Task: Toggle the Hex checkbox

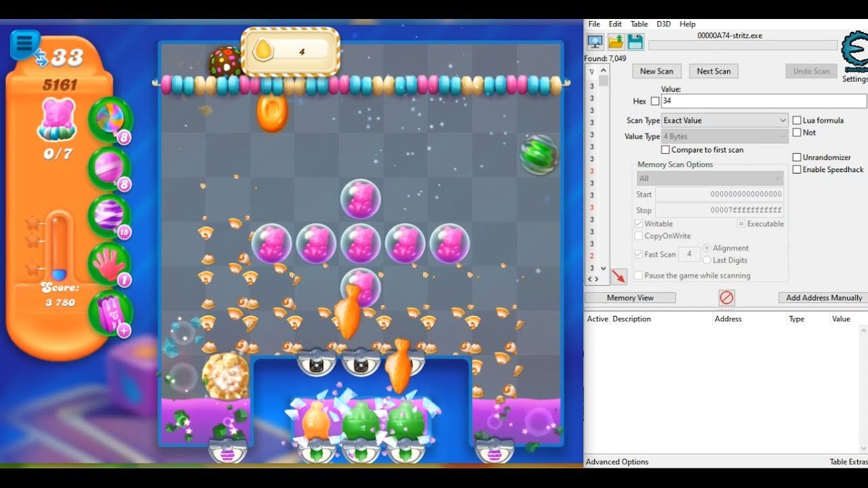Action: 655,101
